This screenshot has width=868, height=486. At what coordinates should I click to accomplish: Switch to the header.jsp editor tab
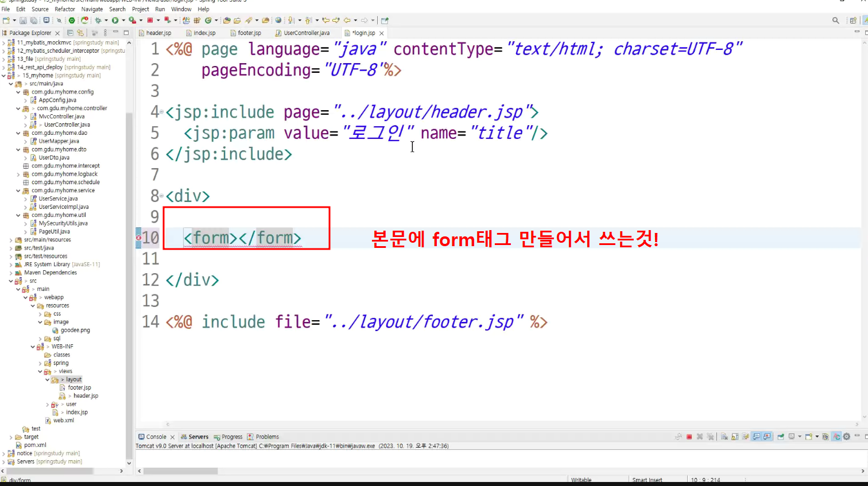tap(155, 33)
